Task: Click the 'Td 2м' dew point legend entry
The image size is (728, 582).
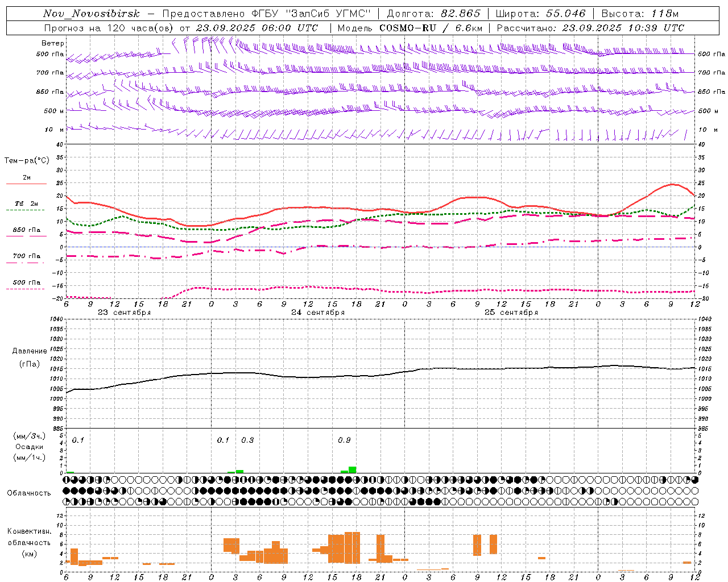Action: (x=27, y=203)
